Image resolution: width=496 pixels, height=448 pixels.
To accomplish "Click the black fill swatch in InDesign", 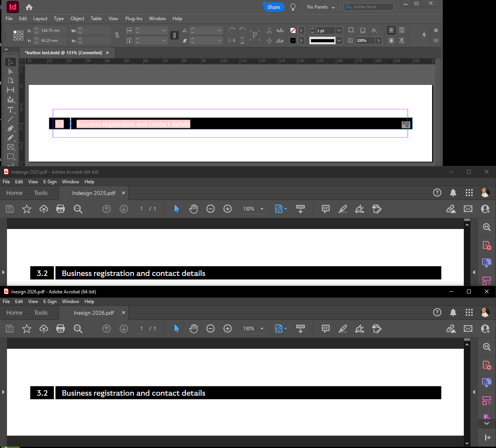I will [x=293, y=40].
